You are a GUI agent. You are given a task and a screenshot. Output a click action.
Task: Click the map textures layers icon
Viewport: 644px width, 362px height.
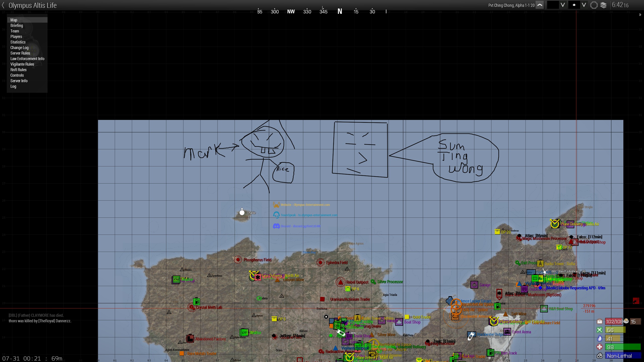point(603,5)
